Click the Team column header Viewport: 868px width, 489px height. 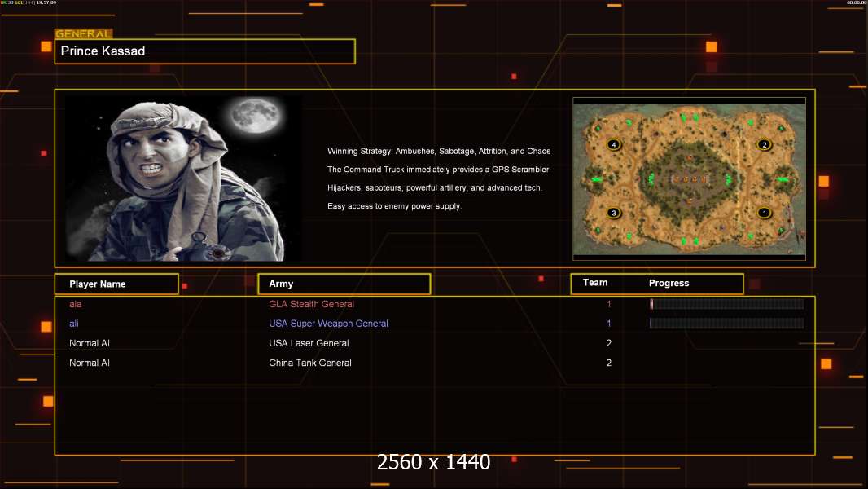595,283
